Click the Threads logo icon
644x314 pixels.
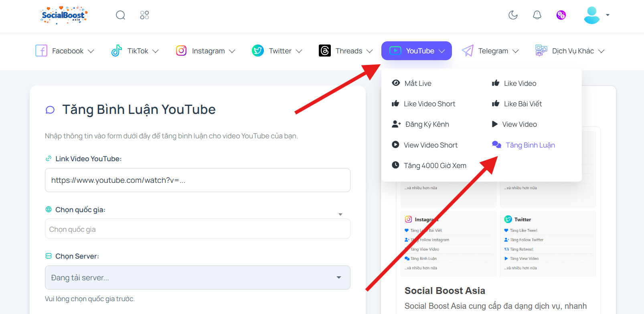point(325,51)
